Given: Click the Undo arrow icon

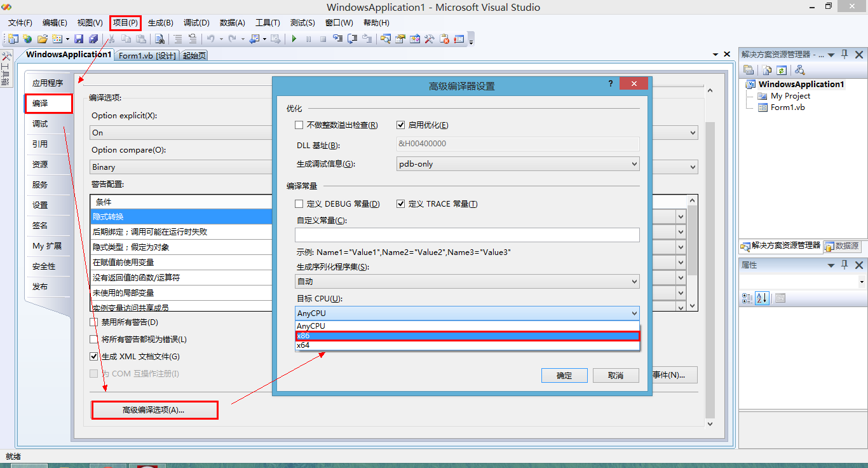Looking at the screenshot, I should click(x=211, y=39).
